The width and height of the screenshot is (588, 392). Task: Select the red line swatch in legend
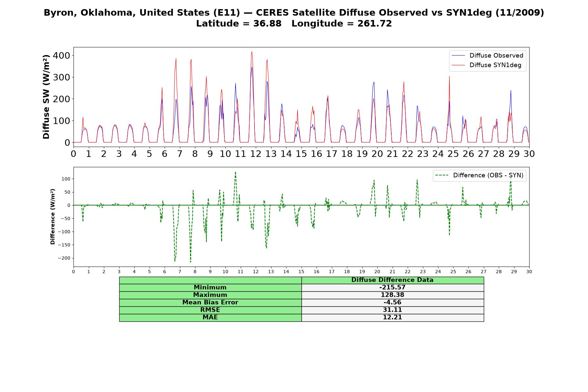(x=458, y=65)
